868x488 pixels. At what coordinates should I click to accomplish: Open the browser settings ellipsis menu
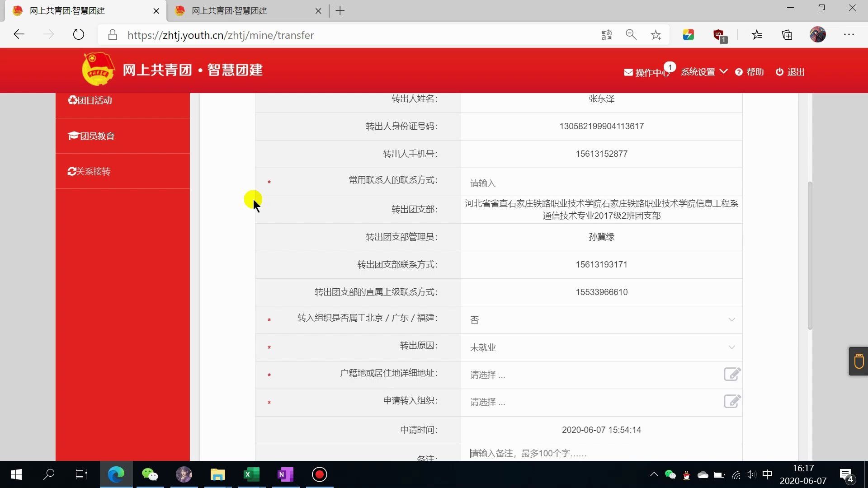click(849, 35)
